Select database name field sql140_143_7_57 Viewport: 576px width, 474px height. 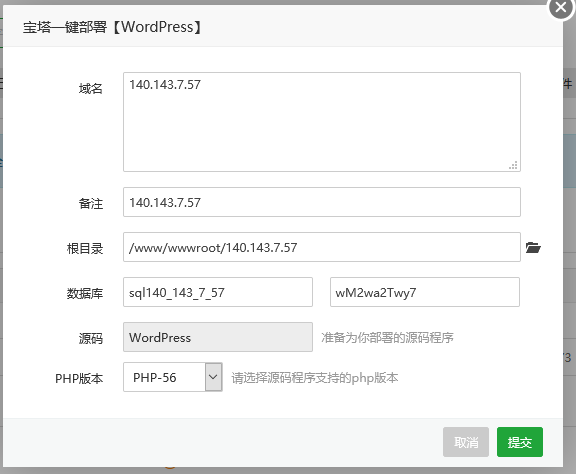[218, 292]
